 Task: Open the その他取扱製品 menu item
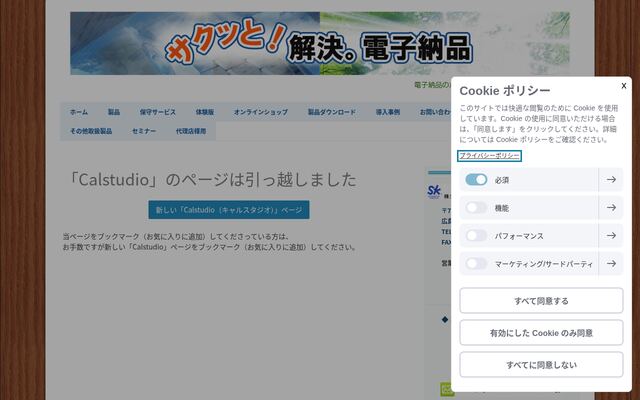pos(91,131)
